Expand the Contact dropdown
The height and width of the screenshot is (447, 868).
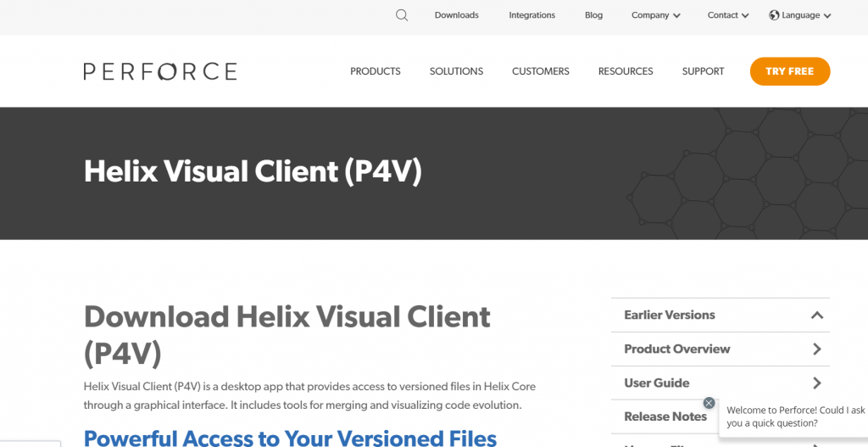(x=728, y=15)
